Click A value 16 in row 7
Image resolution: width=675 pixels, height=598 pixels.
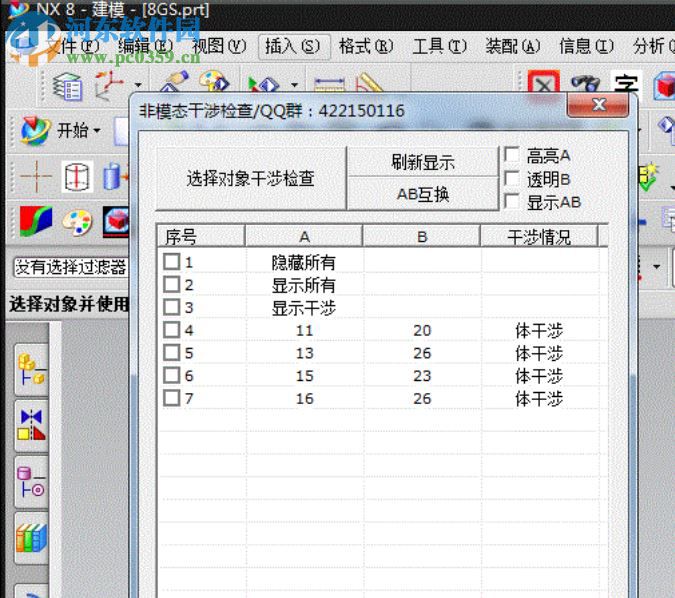tap(304, 399)
